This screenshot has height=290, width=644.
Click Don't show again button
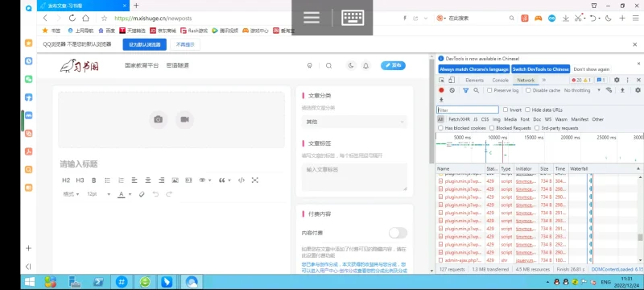[592, 69]
